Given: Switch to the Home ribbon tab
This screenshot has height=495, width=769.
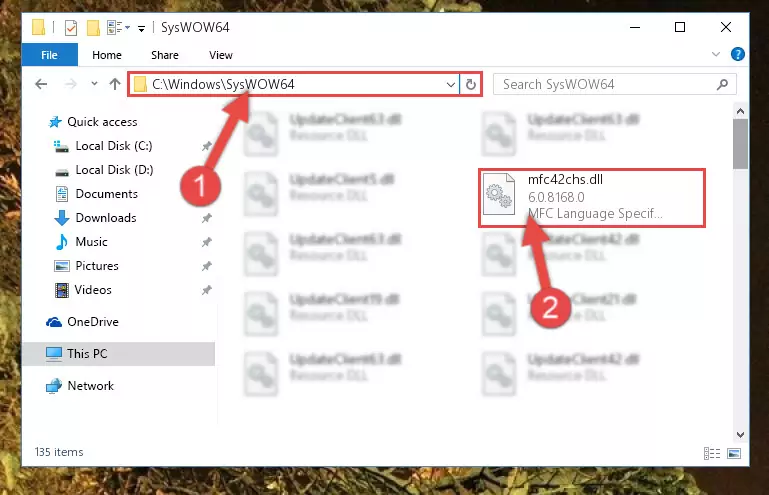Looking at the screenshot, I should 107,55.
